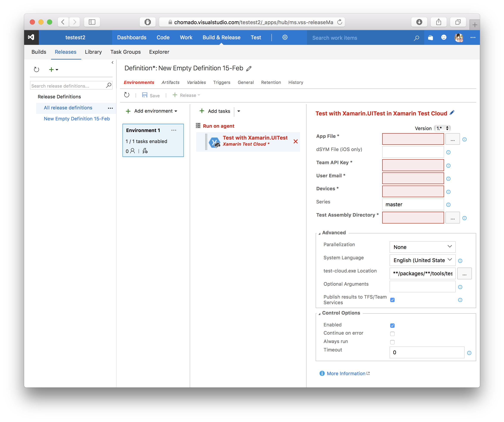This screenshot has height=422, width=504.
Task: Rename the task using the blue pencil icon
Action: pyautogui.click(x=452, y=113)
